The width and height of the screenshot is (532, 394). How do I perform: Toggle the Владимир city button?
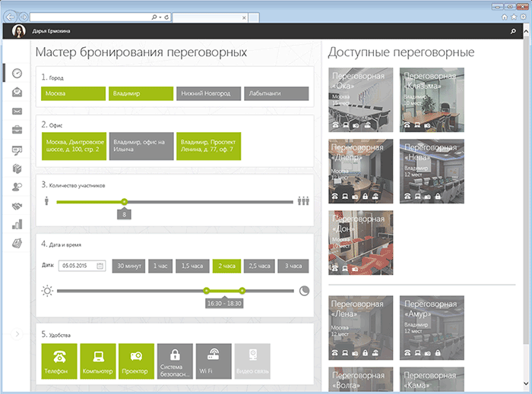click(141, 93)
